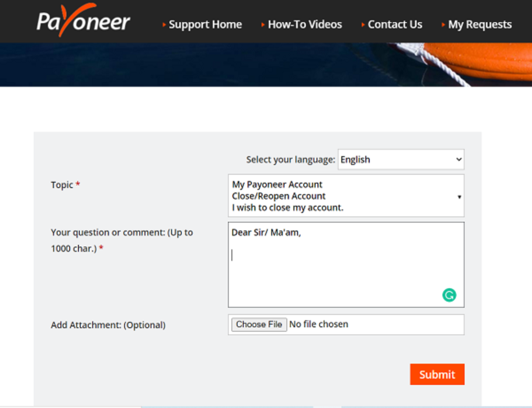Image resolution: width=532 pixels, height=408 pixels.
Task: Open the English language dropdown
Action: click(x=401, y=160)
